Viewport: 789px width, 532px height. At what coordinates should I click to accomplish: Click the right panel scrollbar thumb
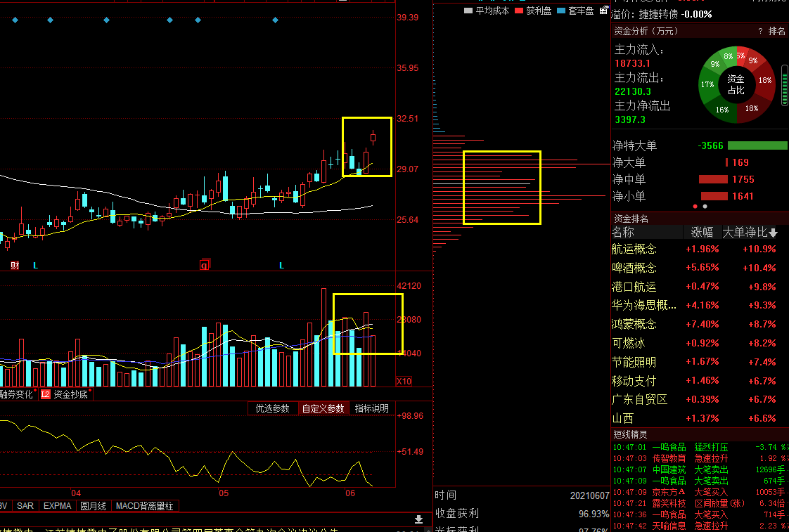click(x=785, y=85)
